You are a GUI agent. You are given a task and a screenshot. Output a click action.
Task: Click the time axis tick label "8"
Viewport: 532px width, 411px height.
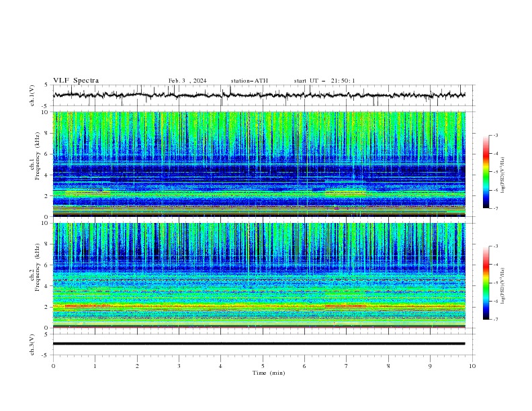click(x=388, y=366)
